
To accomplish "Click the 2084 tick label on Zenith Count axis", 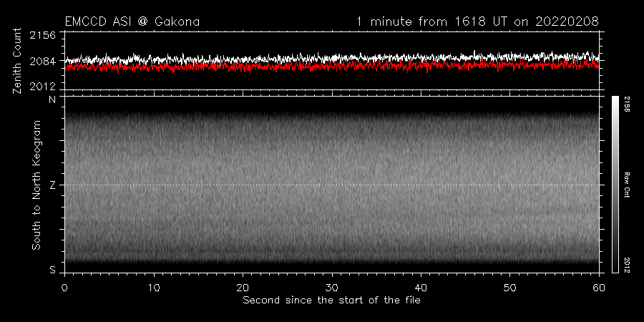I will click(x=43, y=61).
